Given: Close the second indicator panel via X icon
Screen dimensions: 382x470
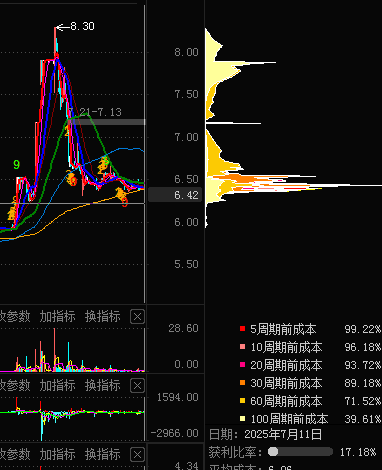Looking at the screenshot, I should point(137,386).
